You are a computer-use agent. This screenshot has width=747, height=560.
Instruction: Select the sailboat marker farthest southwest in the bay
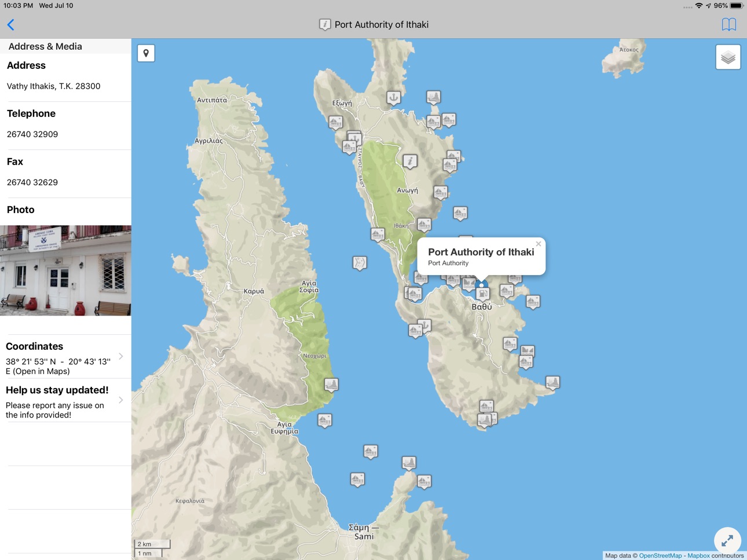click(x=357, y=479)
